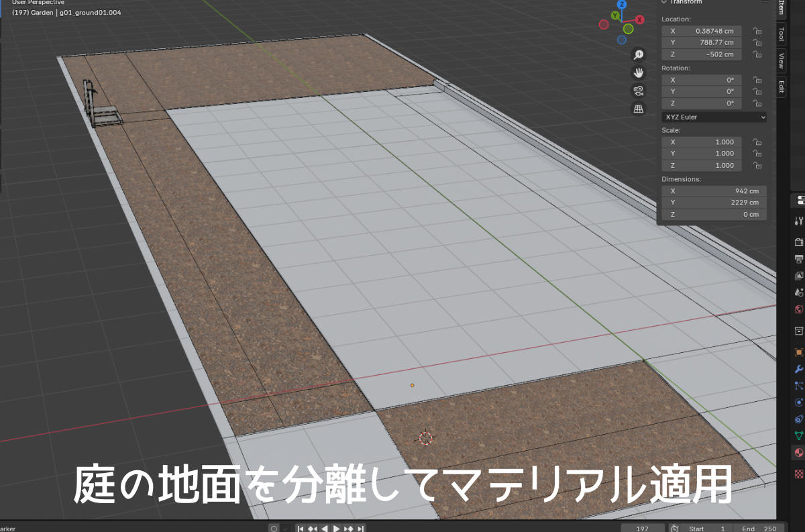This screenshot has width=805, height=532.
Task: Click the Location X value field
Action: [x=702, y=31]
